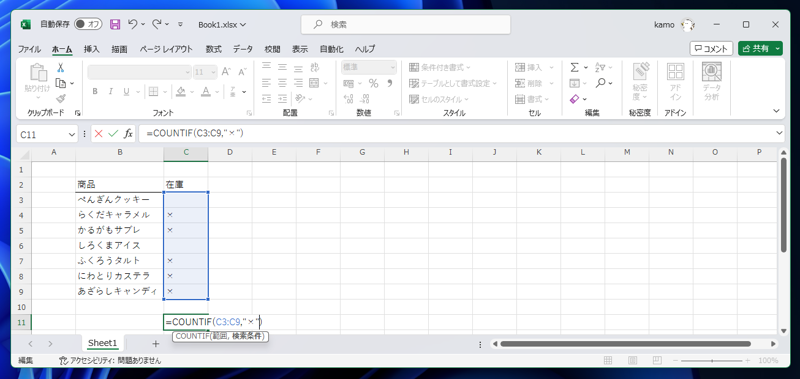Click the Undo arrow icon
This screenshot has height=379, width=800.
click(x=133, y=24)
